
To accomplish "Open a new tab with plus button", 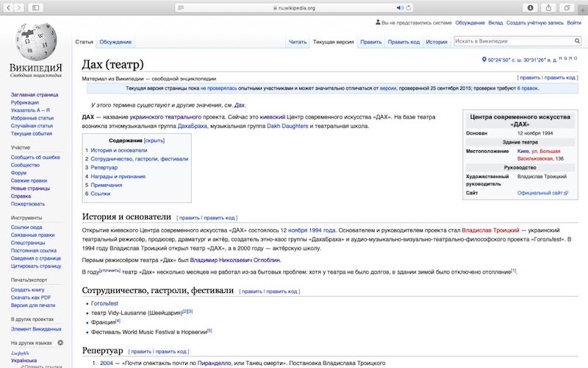I will (583, 10).
